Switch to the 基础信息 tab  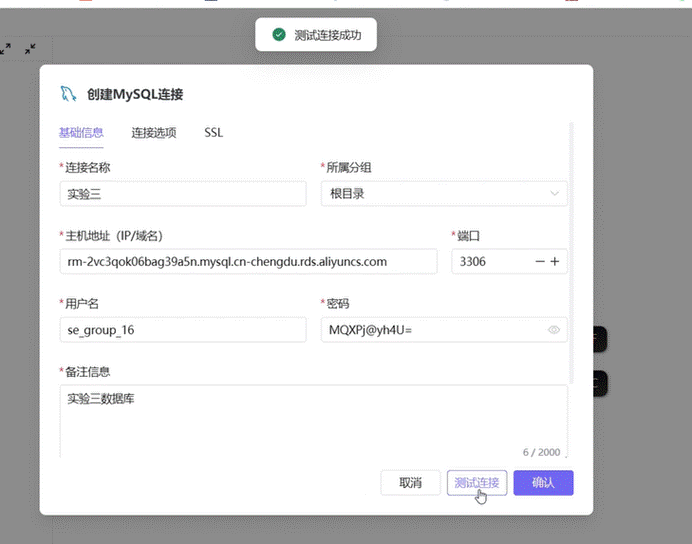click(x=81, y=132)
